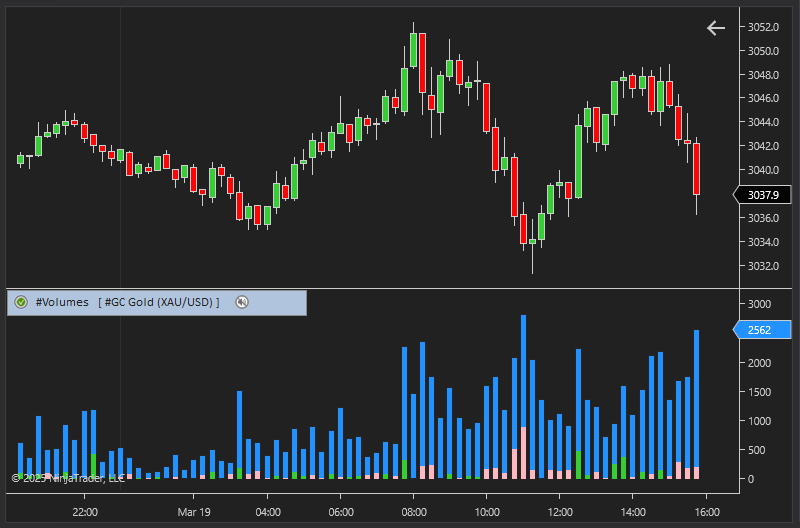The image size is (800, 528).
Task: Click the 3052.0 price axis label
Action: [x=762, y=27]
